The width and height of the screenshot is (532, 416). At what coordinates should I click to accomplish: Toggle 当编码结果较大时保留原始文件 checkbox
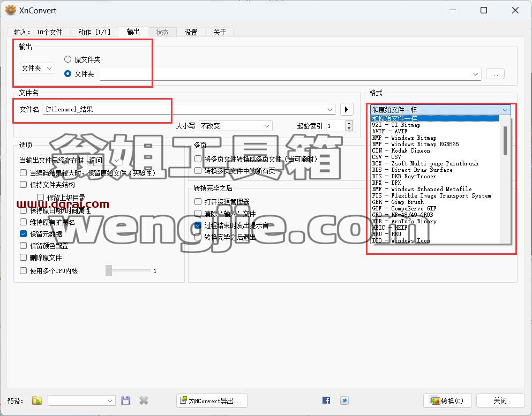tap(24, 173)
